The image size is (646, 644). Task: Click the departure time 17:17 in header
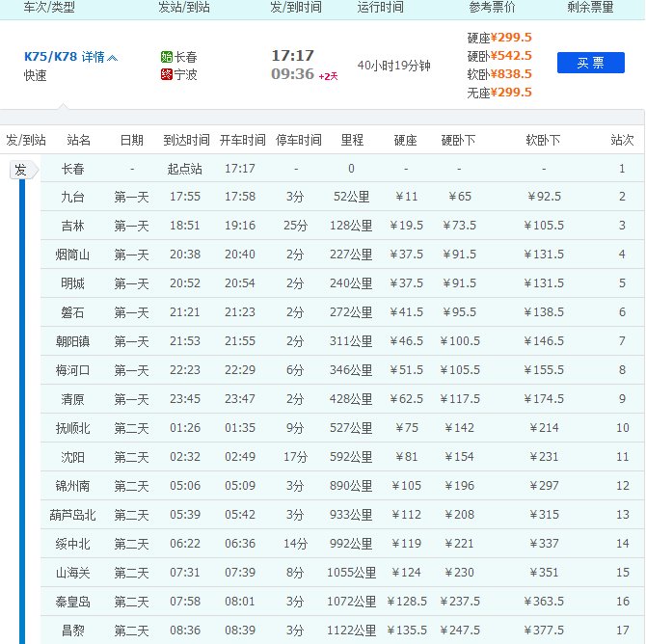[x=292, y=56]
